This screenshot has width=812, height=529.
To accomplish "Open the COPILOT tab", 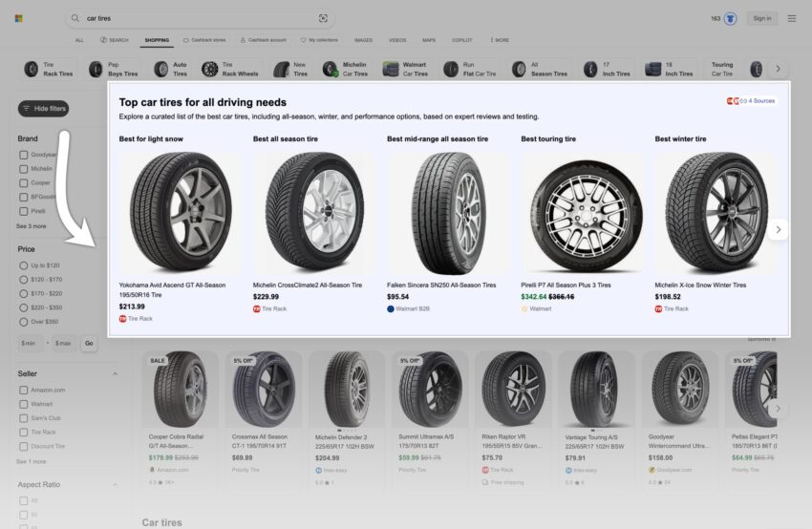I will point(462,40).
